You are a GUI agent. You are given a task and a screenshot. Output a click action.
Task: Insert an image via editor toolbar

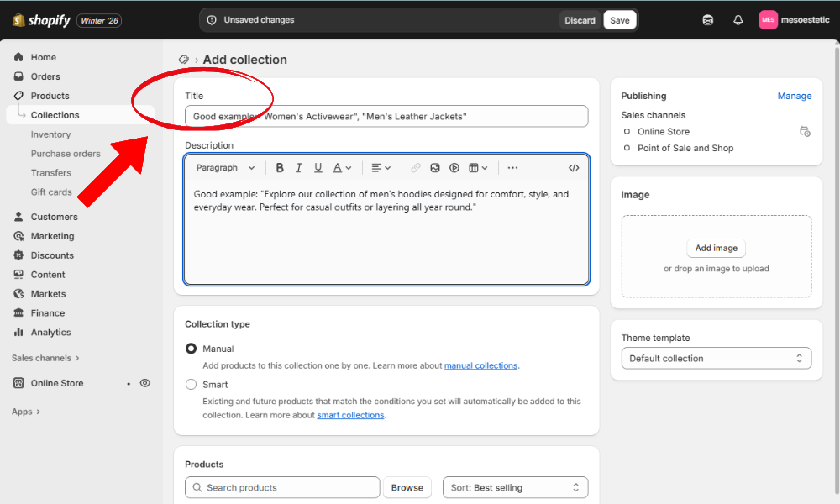tap(435, 168)
